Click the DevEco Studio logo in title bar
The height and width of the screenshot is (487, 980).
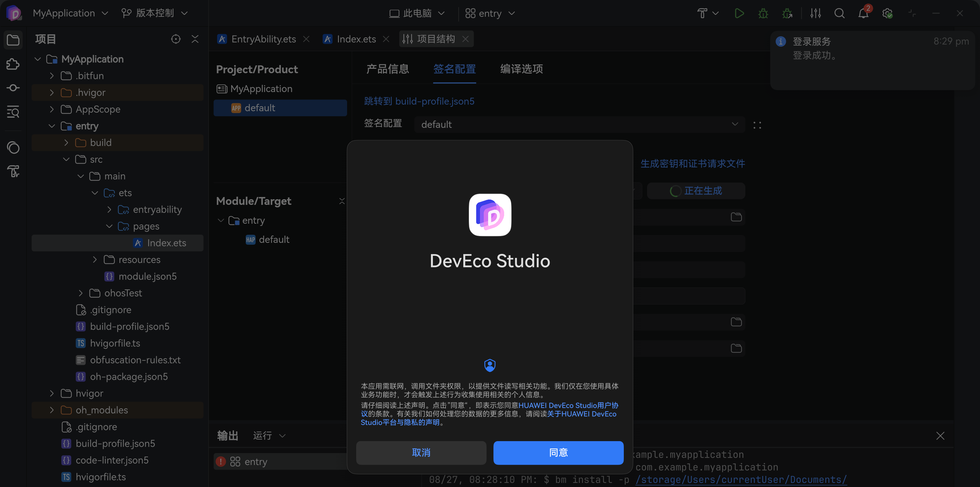click(14, 13)
